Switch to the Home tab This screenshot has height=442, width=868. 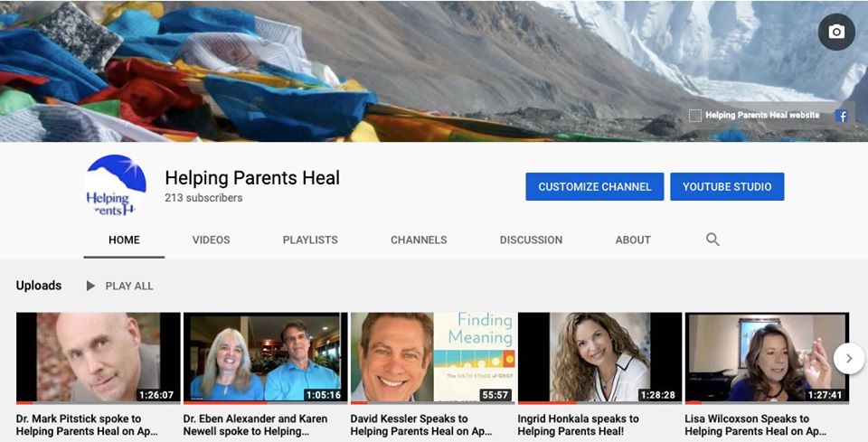[124, 240]
